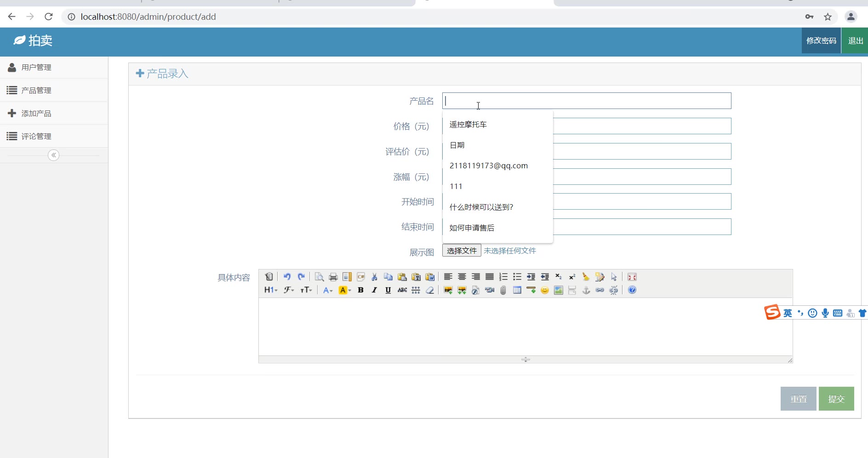Image resolution: width=868 pixels, height=458 pixels.
Task: Open editor help/about icon
Action: pyautogui.click(x=632, y=290)
